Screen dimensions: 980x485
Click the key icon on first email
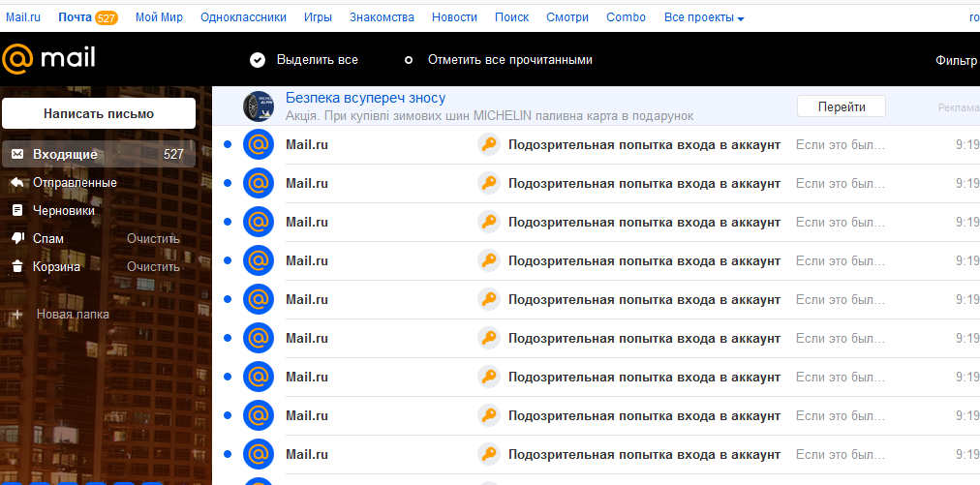pos(489,144)
